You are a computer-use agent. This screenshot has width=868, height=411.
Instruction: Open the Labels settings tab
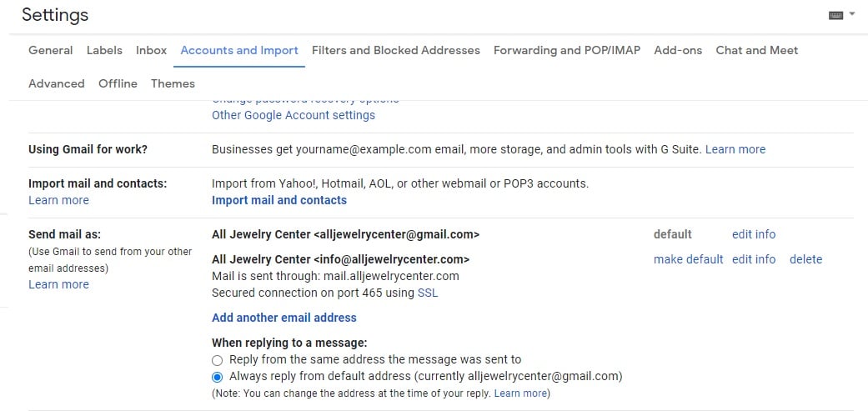tap(104, 50)
